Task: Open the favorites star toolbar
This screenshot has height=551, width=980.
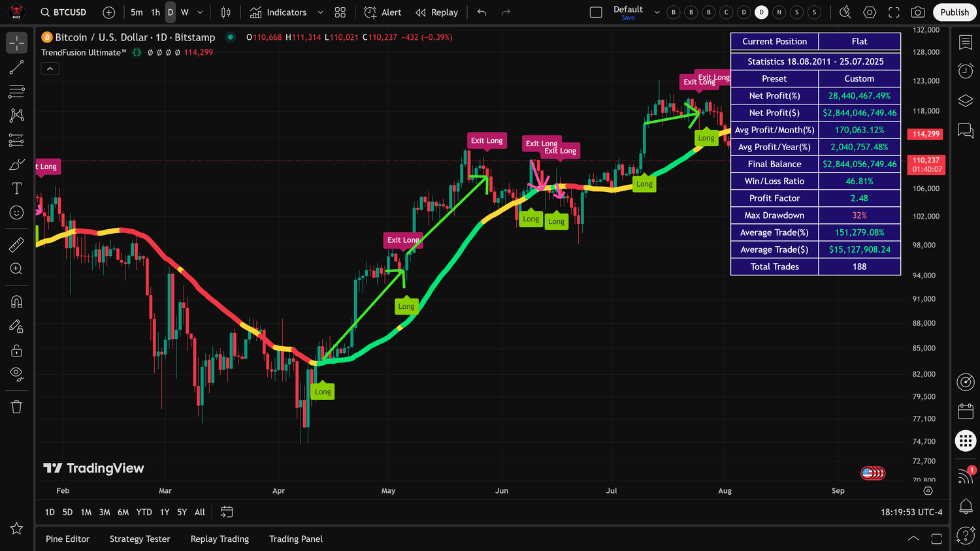Action: coord(17,528)
